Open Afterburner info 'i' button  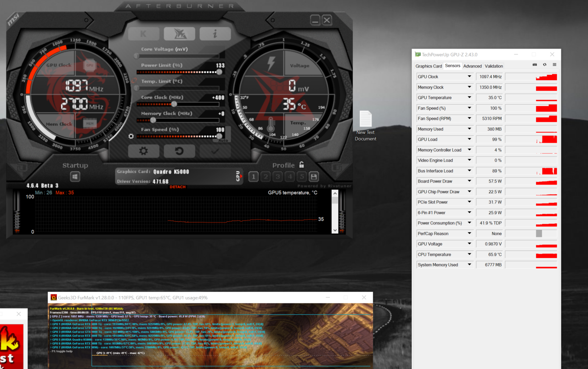pyautogui.click(x=215, y=34)
